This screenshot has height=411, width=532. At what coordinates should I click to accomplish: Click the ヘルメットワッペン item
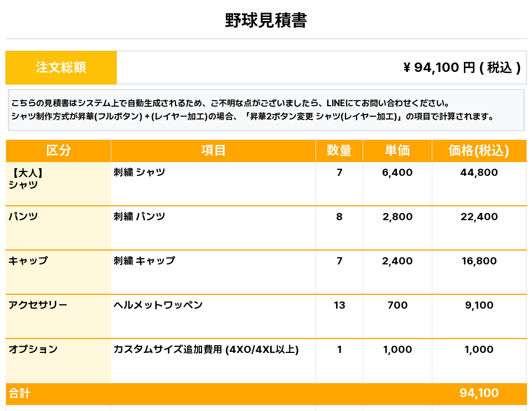point(158,305)
